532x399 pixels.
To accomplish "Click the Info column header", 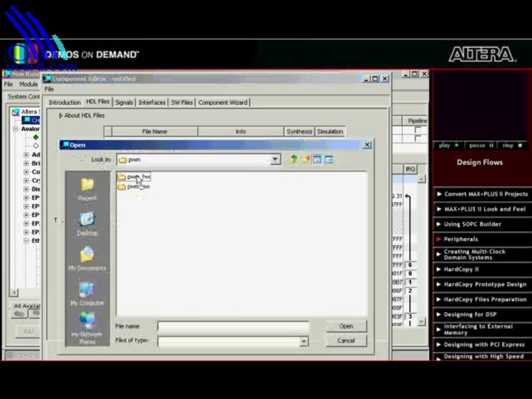I will coord(241,131).
